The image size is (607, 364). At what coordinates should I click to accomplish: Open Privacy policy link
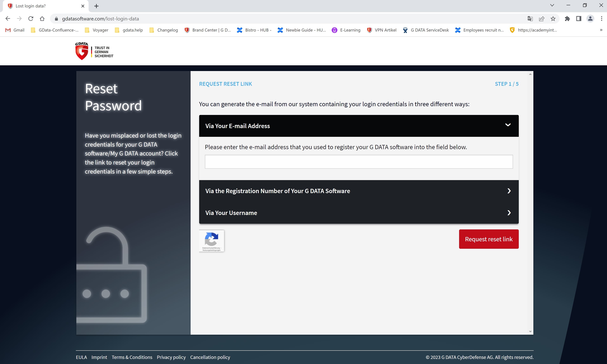click(x=171, y=357)
